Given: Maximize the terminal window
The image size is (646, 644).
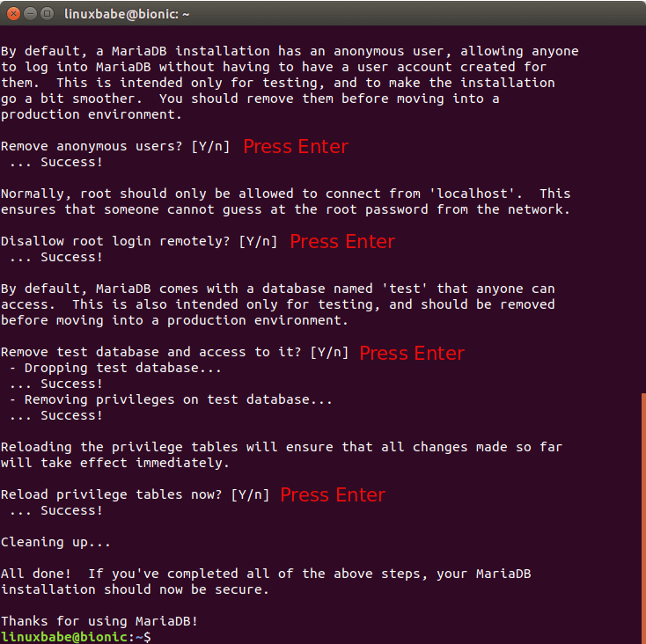Looking at the screenshot, I should (x=48, y=14).
